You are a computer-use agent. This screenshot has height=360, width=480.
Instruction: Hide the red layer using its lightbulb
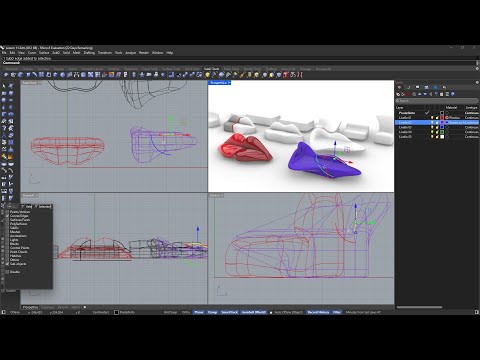coord(432,118)
